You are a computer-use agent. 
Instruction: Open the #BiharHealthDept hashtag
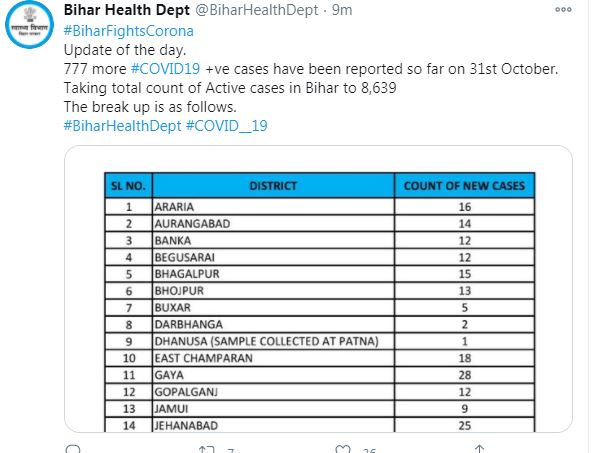(x=122, y=126)
